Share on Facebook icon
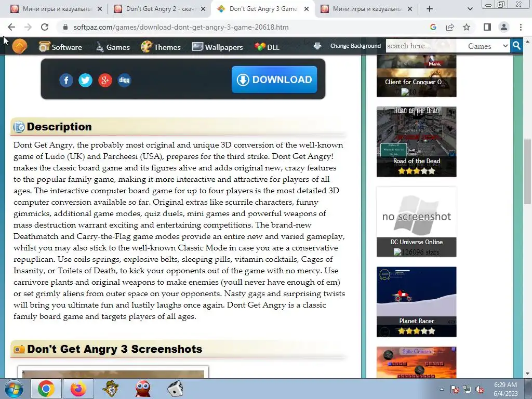Image resolution: width=532 pixels, height=399 pixels. (66, 80)
